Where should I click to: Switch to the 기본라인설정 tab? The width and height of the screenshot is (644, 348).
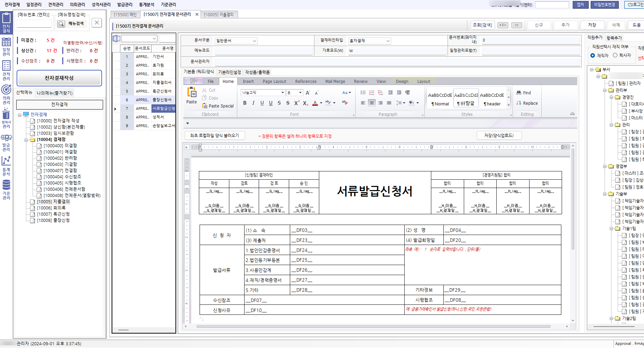click(x=229, y=72)
